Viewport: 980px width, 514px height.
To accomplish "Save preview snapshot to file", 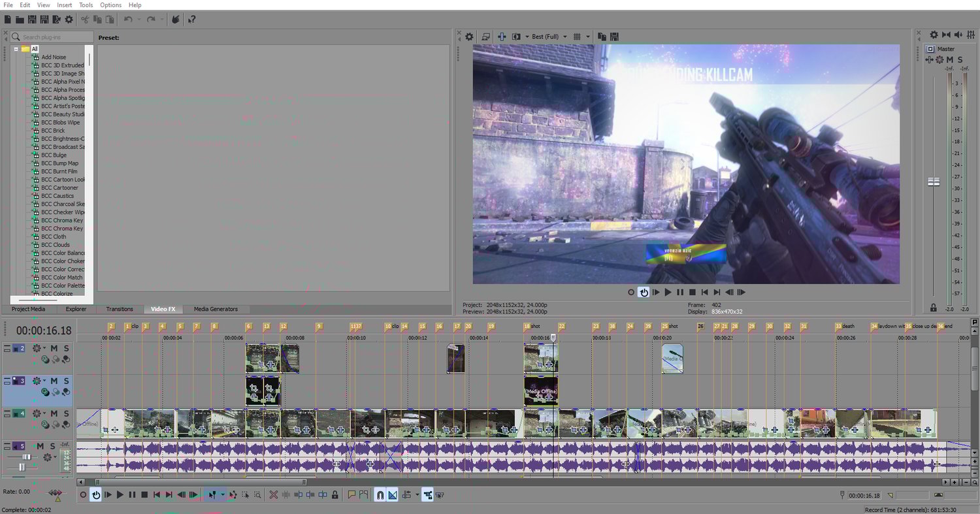I will 614,37.
